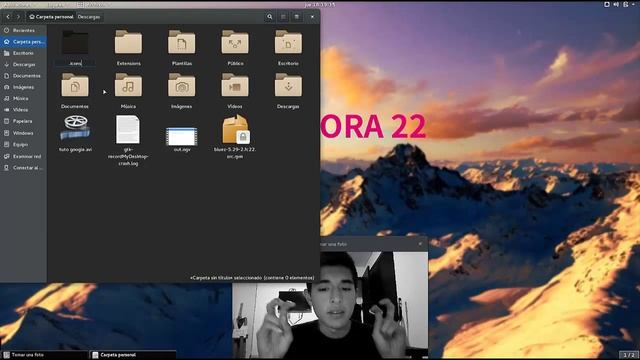Viewport: 640px width, 360px height.
Task: Select the Extensions folder
Action: [x=128, y=42]
